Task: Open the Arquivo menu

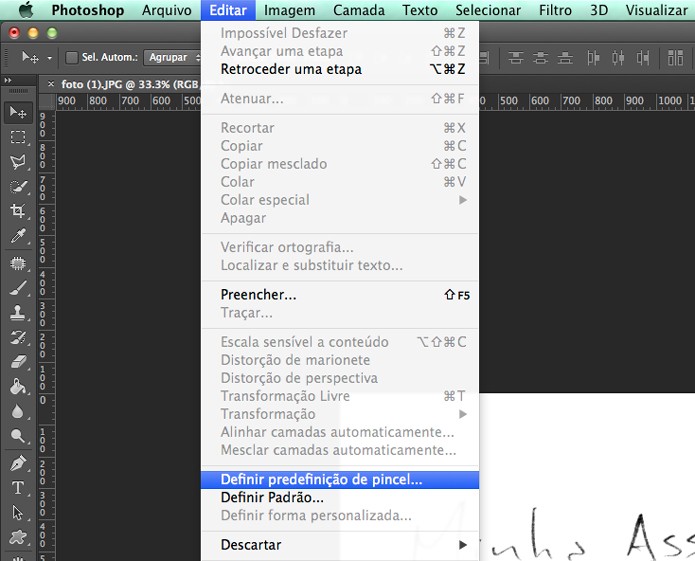Action: point(167,10)
